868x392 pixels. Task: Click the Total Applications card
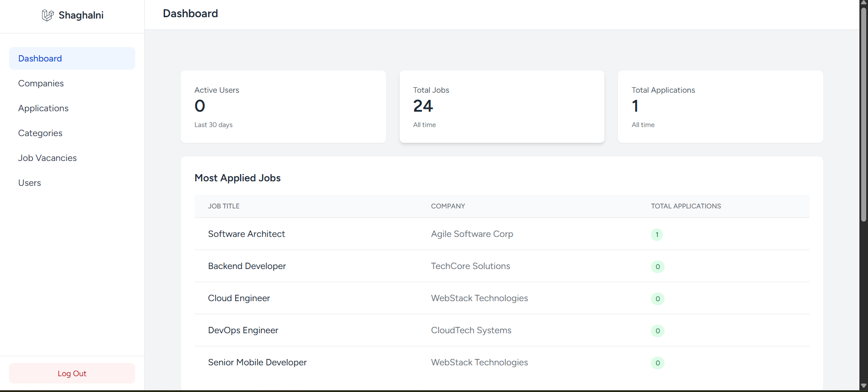pos(720,107)
